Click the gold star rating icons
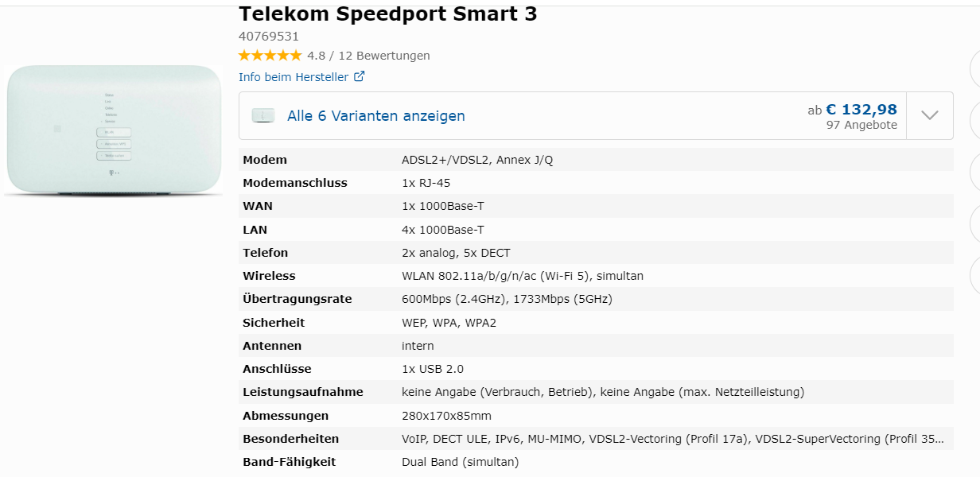The height and width of the screenshot is (477, 980). [x=270, y=56]
